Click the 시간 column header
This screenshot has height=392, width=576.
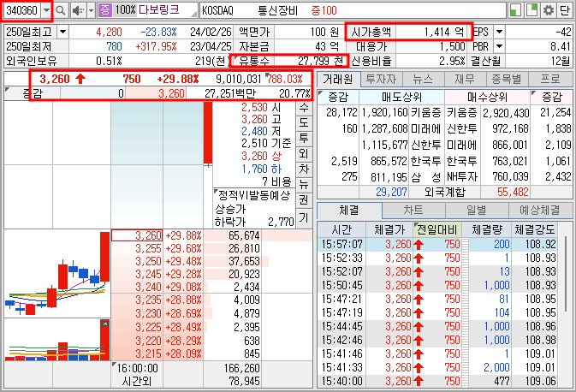tap(341, 230)
